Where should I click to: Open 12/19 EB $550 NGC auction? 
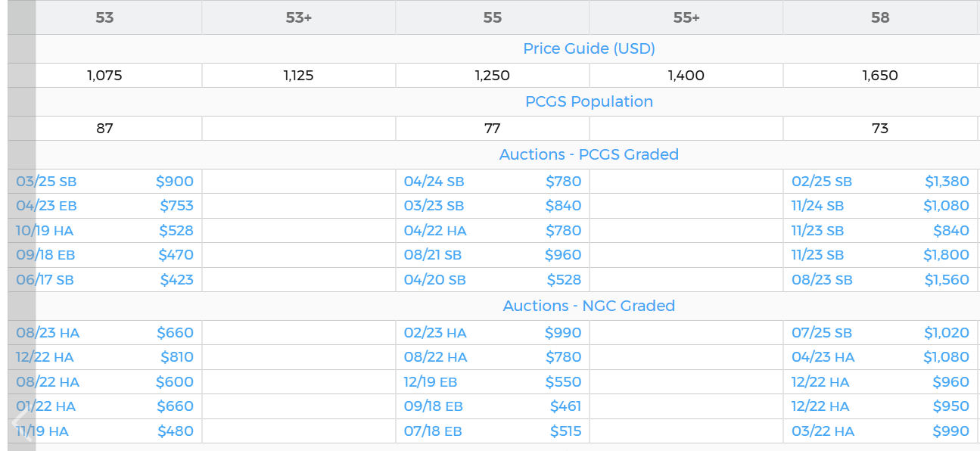coord(492,382)
